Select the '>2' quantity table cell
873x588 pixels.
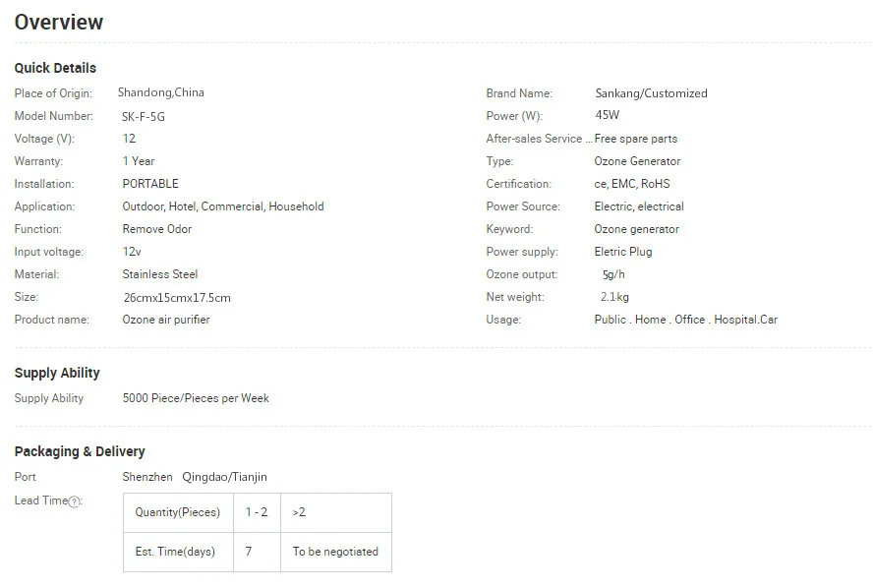(x=299, y=512)
